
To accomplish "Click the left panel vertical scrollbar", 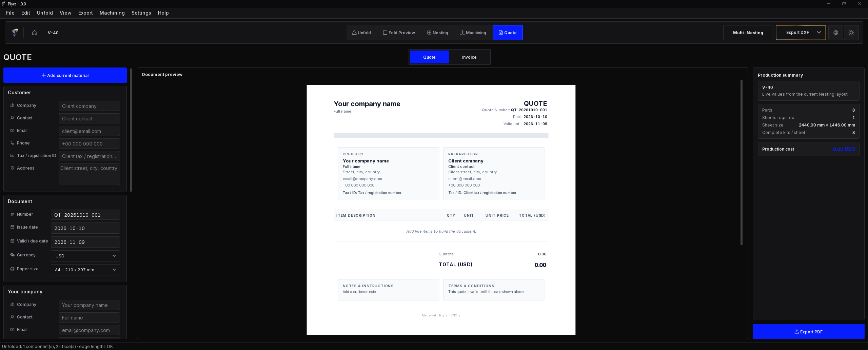I will pyautogui.click(x=131, y=130).
